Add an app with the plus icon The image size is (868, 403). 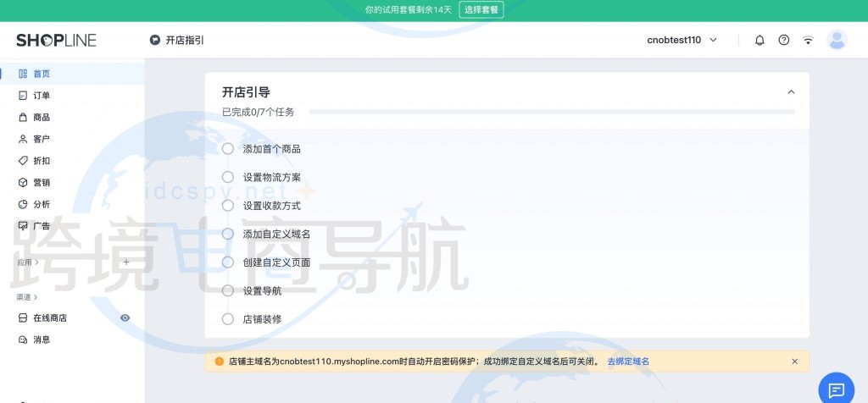(125, 262)
